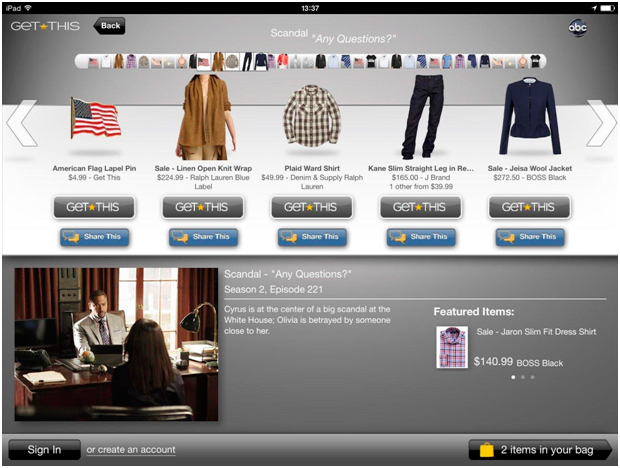Show next items with right carousel arrow
620x468 pixels.
[x=601, y=123]
